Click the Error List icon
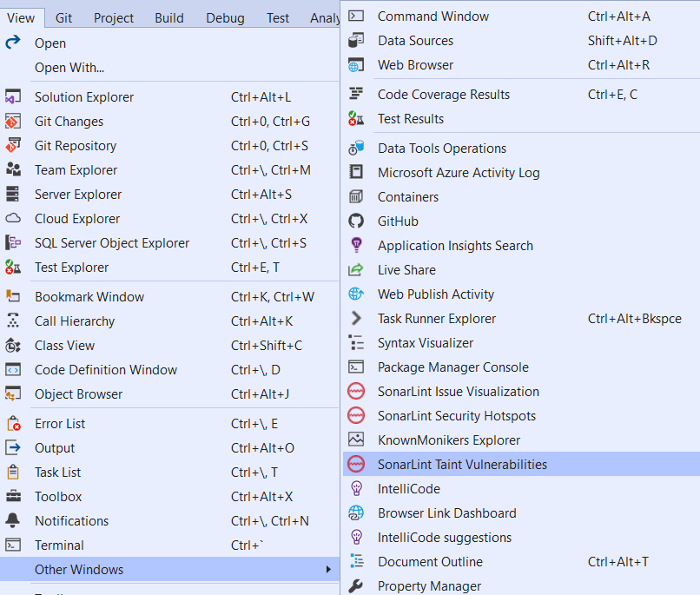Image resolution: width=700 pixels, height=595 pixels. coord(12,423)
